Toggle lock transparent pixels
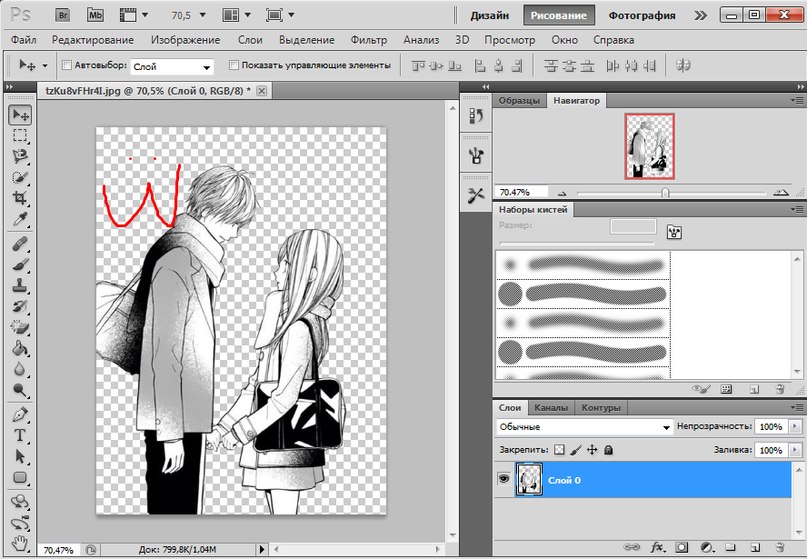 pos(559,450)
